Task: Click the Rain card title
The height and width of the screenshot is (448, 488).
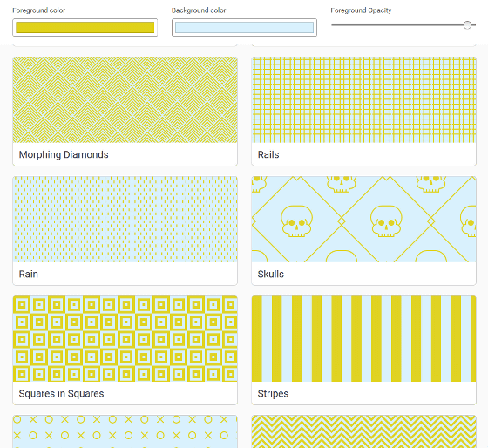Action: tap(28, 275)
